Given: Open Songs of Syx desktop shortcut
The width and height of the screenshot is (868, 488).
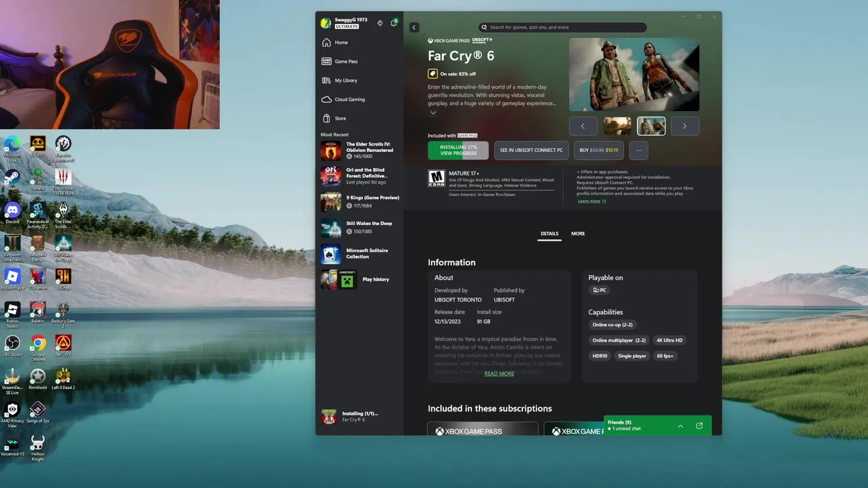Looking at the screenshot, I should point(38,412).
